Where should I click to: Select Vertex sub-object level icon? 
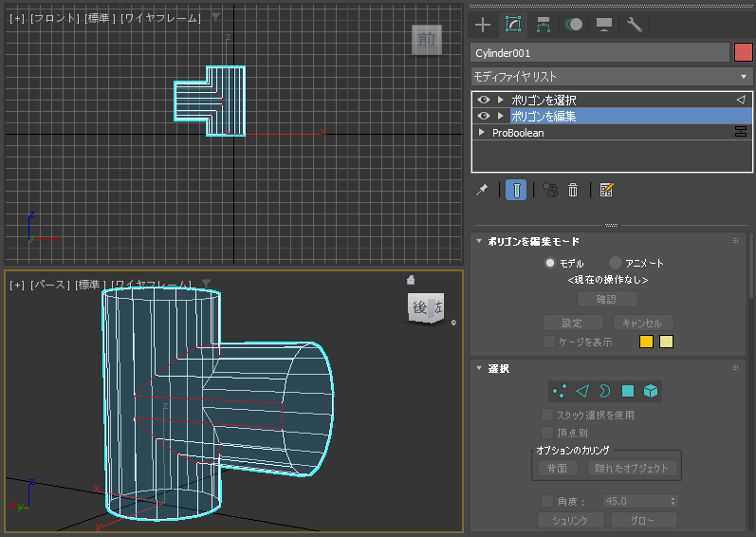560,391
